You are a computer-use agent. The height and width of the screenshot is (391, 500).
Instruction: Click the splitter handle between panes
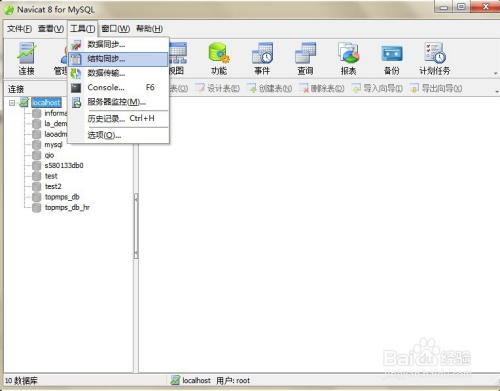[x=136, y=226]
